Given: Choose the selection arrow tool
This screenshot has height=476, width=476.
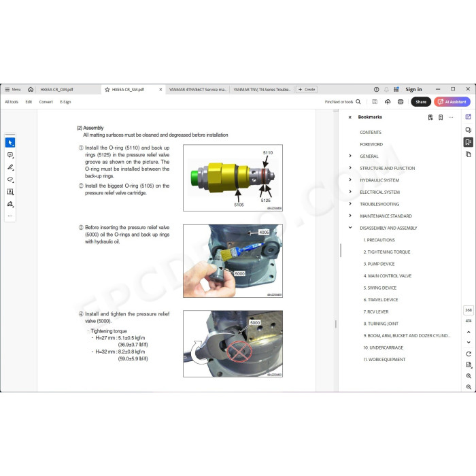Looking at the screenshot, I should pyautogui.click(x=10, y=142).
